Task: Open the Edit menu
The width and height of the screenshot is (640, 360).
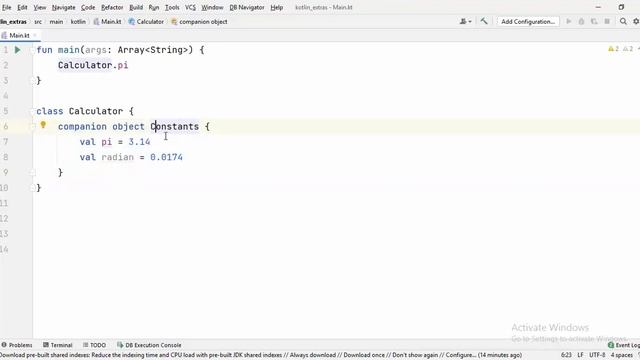Action: click(x=22, y=7)
